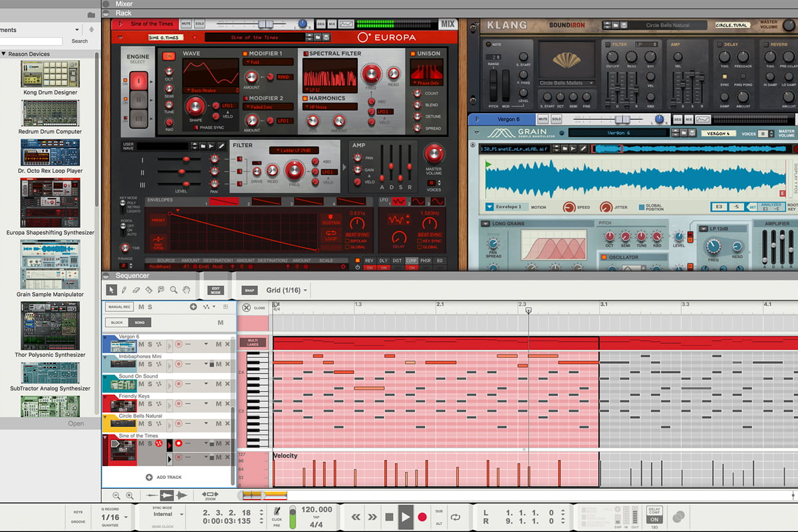The height and width of the screenshot is (532, 798).
Task: Open the Basic Analog waveform dropdown
Action: point(211,90)
